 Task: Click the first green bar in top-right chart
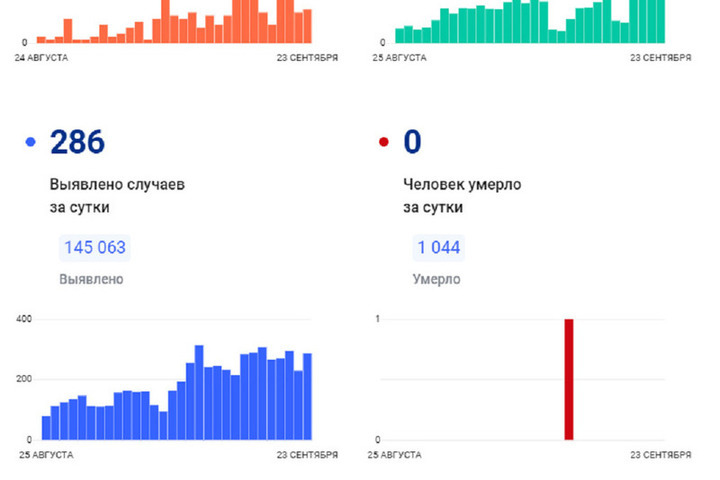click(400, 36)
